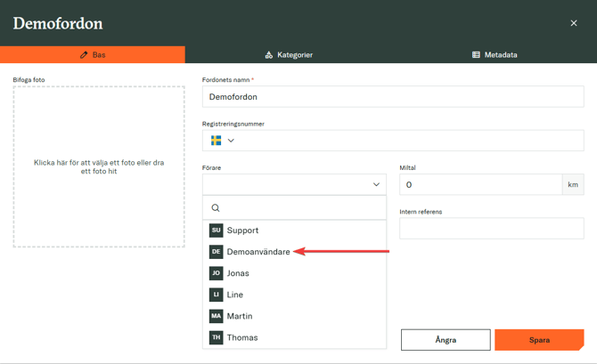The image size is (597, 364).
Task: Select the Bas tab
Action: [93, 55]
